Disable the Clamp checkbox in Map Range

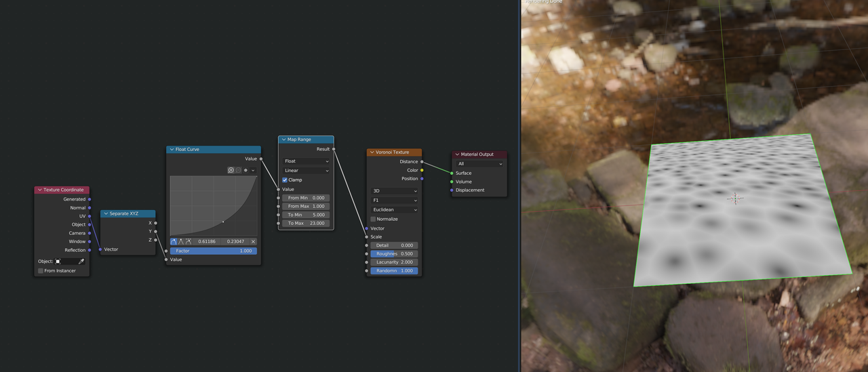point(285,180)
